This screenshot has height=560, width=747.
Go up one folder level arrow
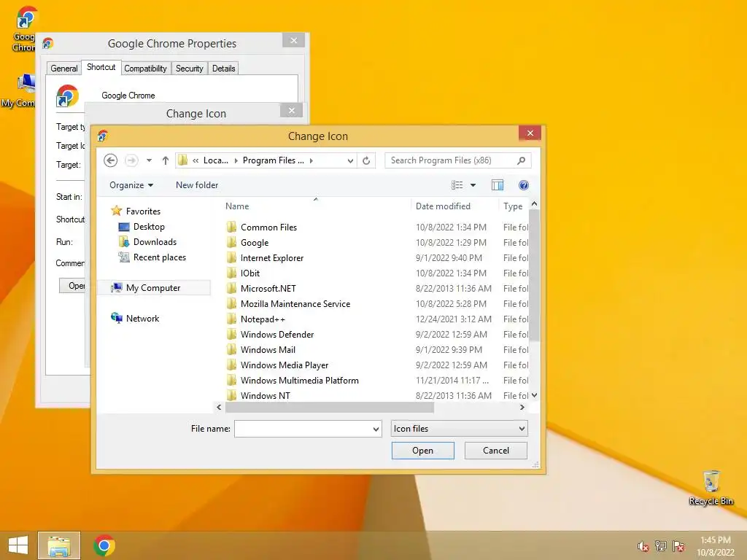[x=166, y=160]
